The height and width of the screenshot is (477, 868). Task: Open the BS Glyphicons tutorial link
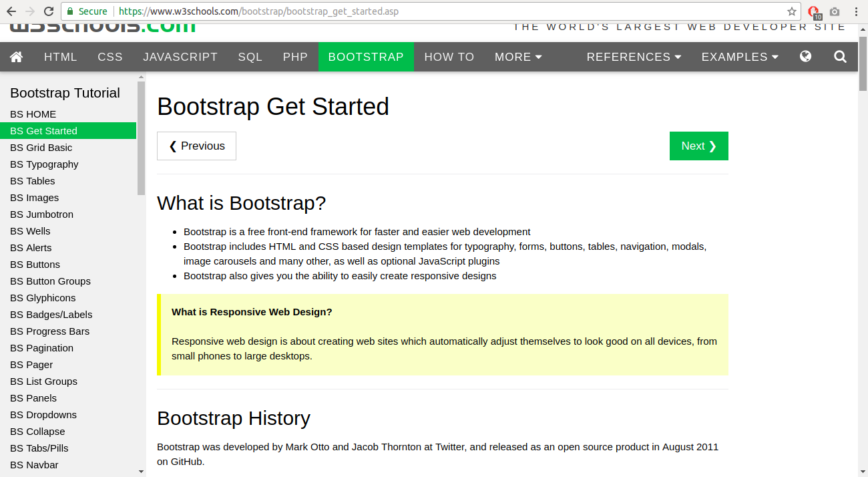[43, 297]
